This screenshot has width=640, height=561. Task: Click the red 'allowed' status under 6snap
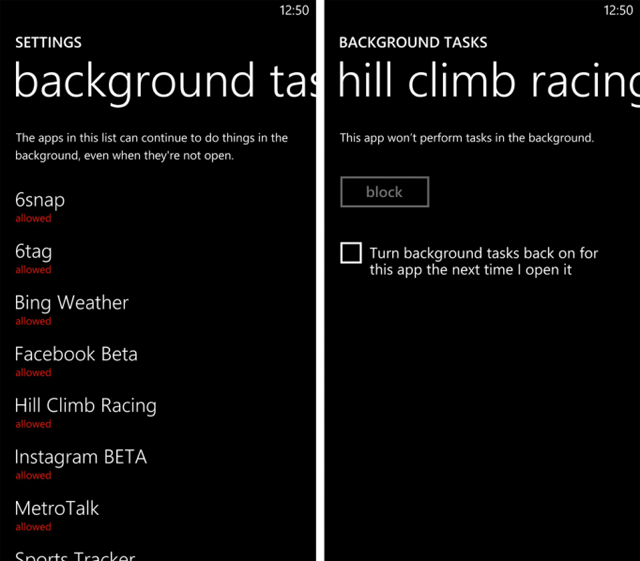coord(33,218)
